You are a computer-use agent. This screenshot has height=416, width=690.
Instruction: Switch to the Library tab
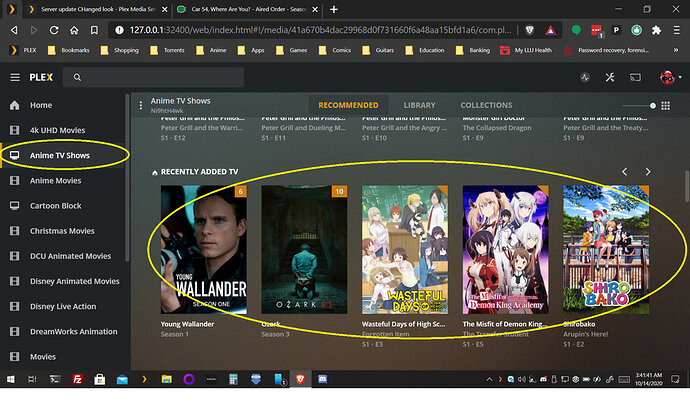click(419, 105)
